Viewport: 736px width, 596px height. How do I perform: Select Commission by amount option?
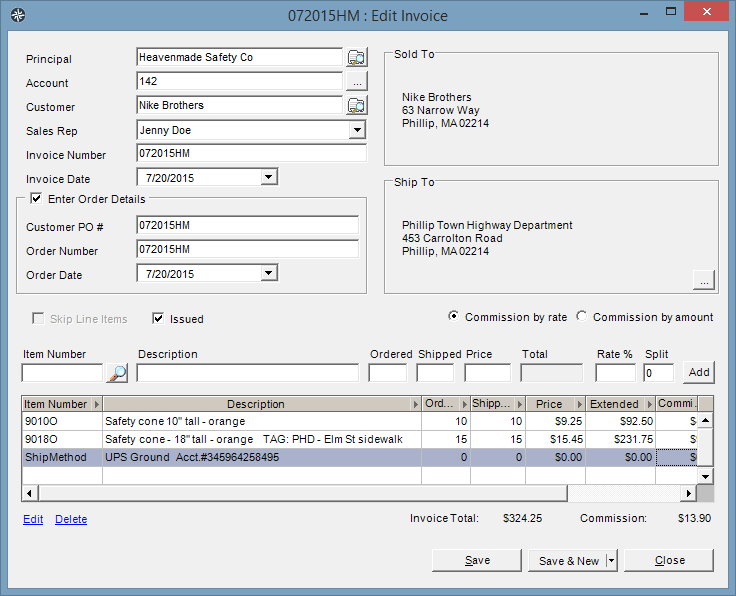pos(582,316)
